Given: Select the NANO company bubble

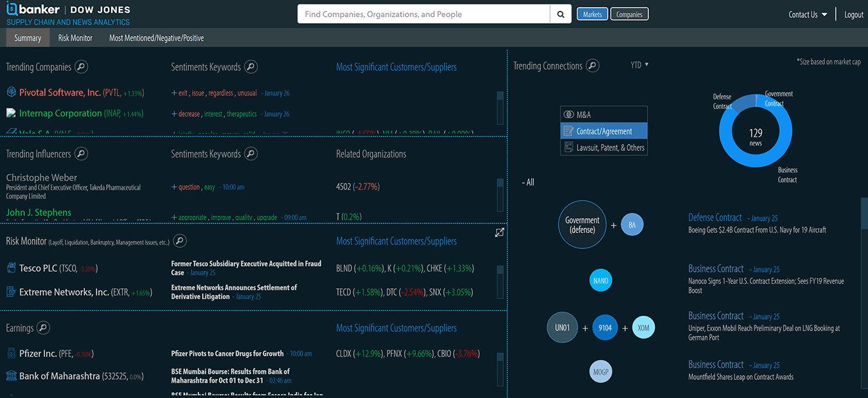Looking at the screenshot, I should pos(601,281).
